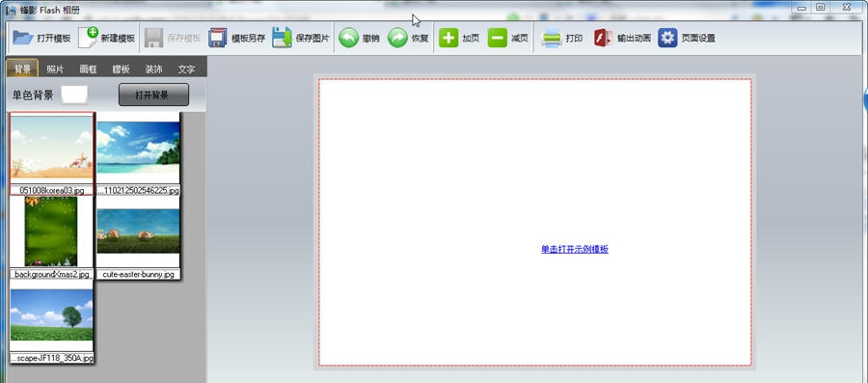Click the 051008korea03.jpg file name
This screenshot has height=383, width=868.
[x=51, y=190]
